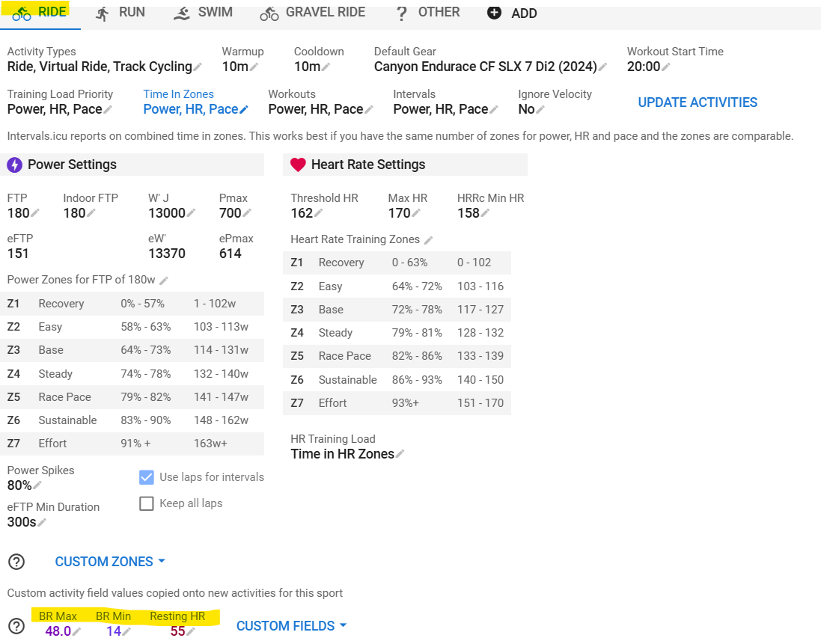Edit Threshold HR using its pencil icon

click(318, 214)
